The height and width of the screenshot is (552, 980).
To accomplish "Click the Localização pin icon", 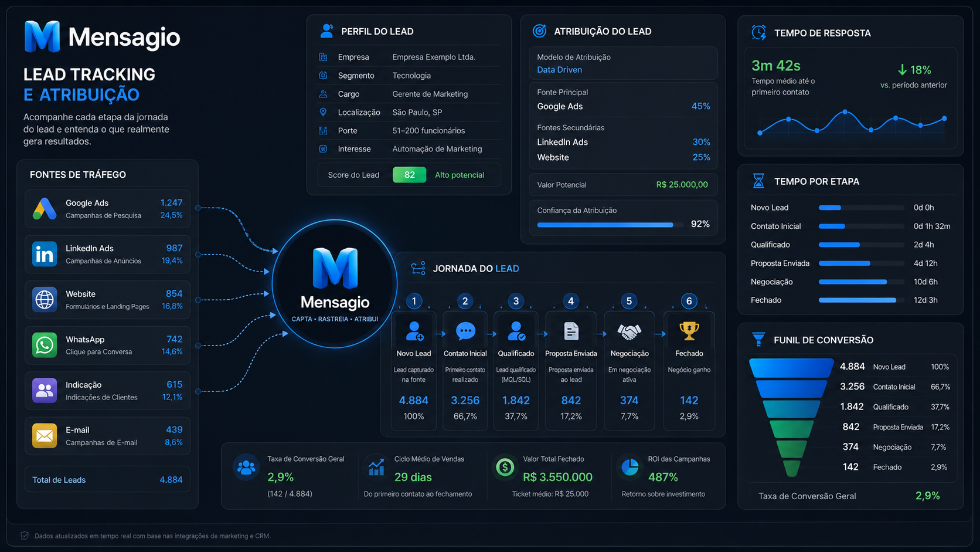I will click(323, 112).
